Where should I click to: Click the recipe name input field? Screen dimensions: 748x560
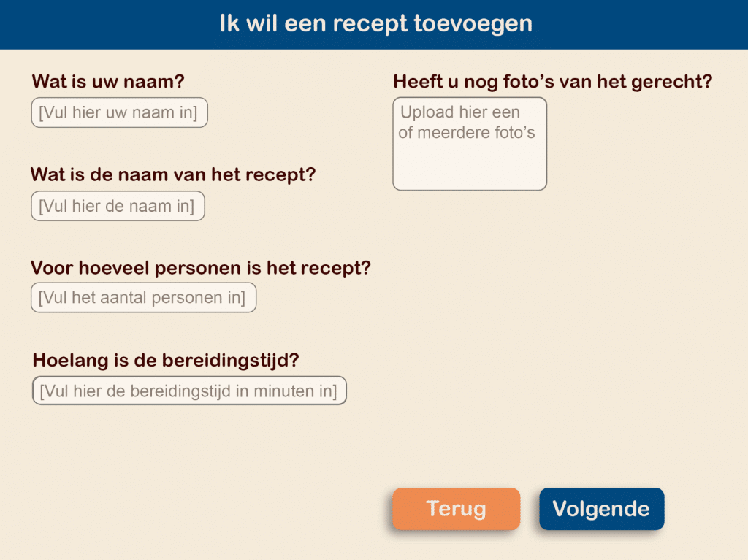point(118,207)
